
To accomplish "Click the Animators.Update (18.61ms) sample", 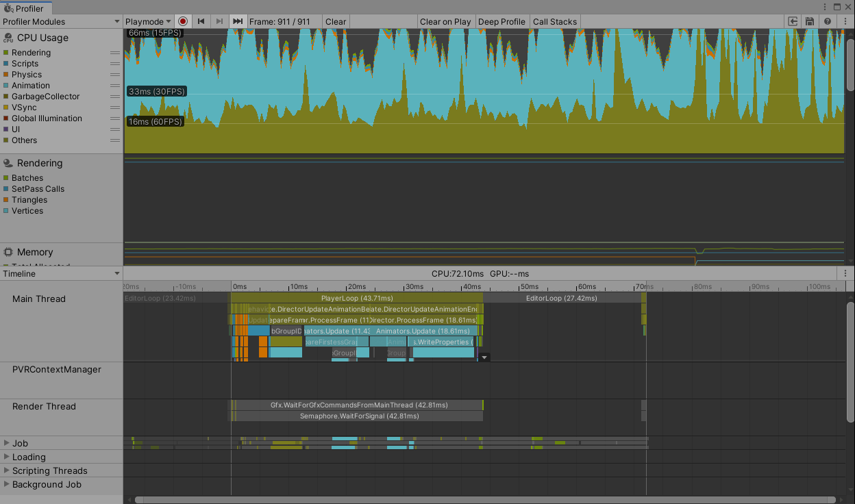I will tap(422, 331).
